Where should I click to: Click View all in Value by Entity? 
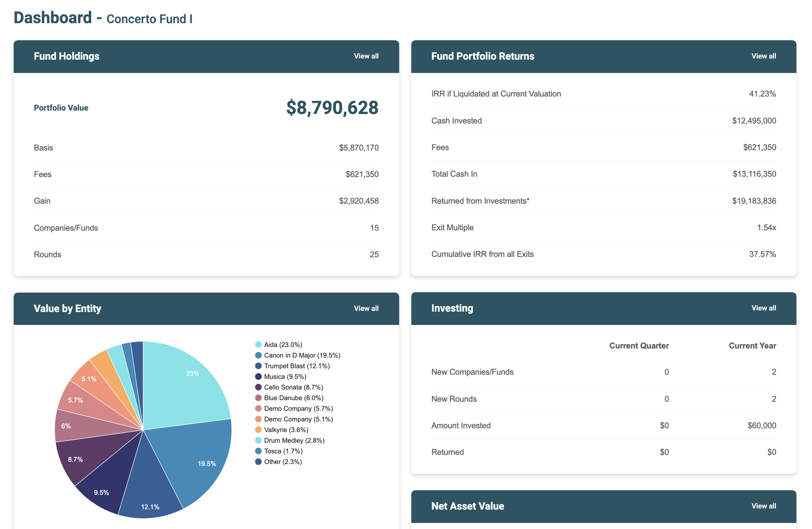(x=366, y=309)
